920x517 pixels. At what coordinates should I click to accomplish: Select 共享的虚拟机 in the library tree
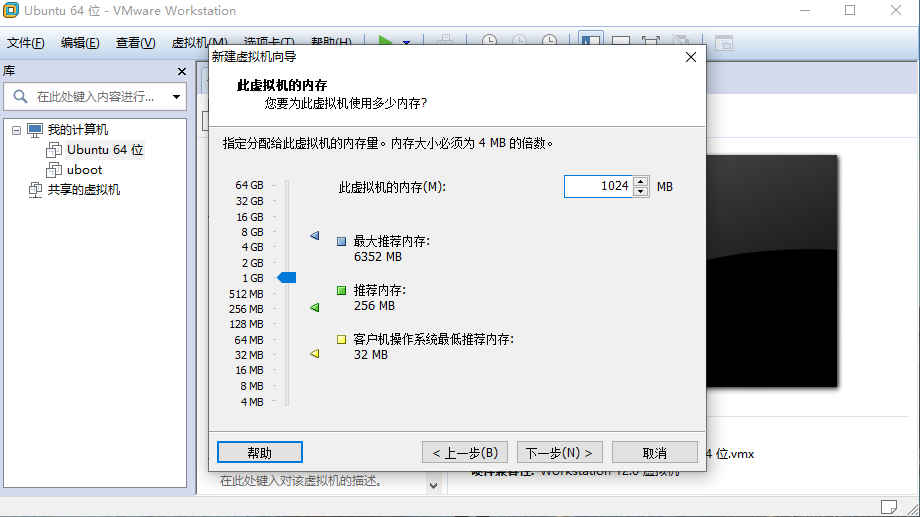click(84, 190)
